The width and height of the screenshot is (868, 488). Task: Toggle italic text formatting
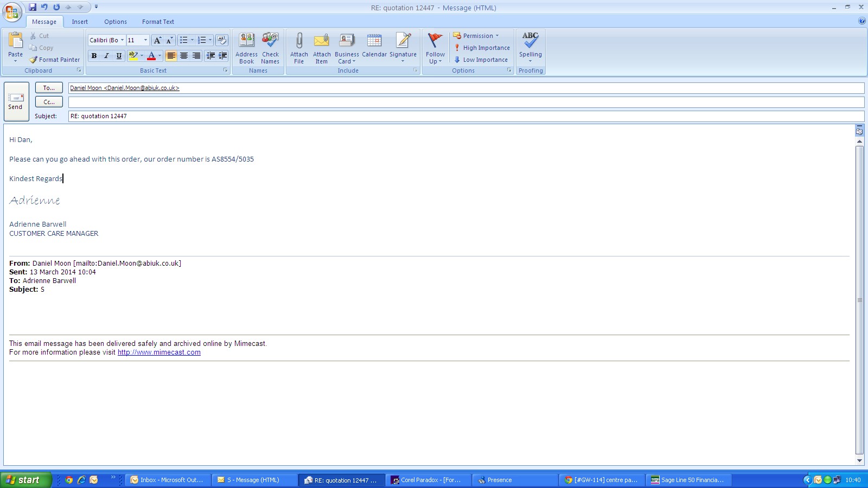106,56
